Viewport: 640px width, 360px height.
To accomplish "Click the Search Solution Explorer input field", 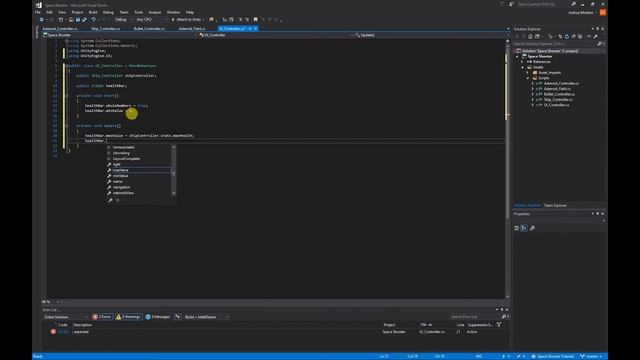I will click(x=555, y=43).
